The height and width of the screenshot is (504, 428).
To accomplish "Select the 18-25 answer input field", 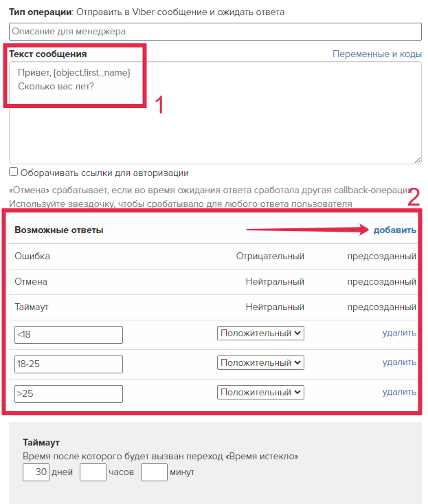I will 69,364.
